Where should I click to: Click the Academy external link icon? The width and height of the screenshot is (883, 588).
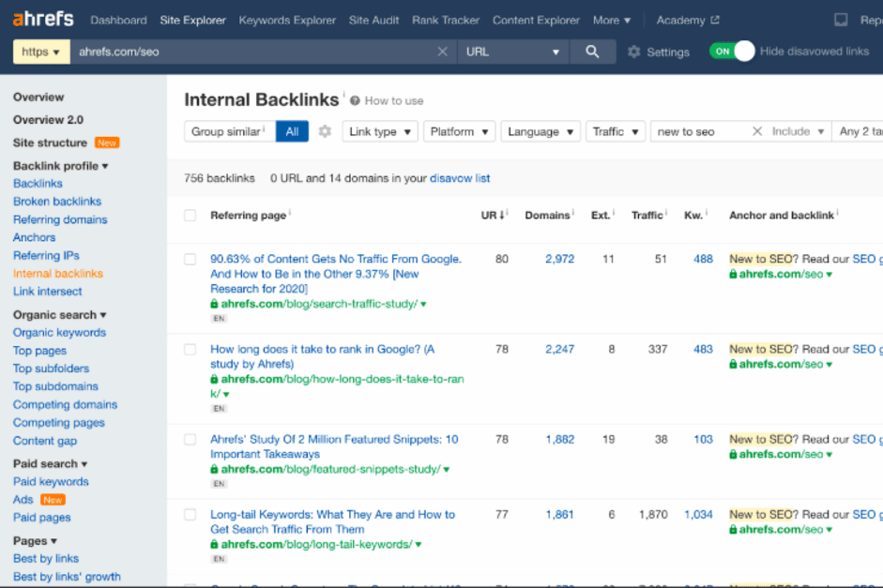(715, 20)
